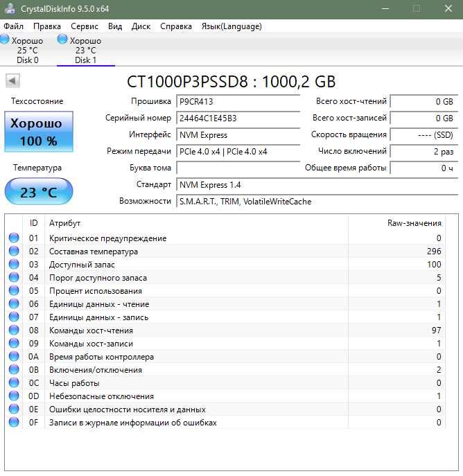The height and width of the screenshot is (476, 463).
Task: Open the Вид menu
Action: click(x=115, y=26)
